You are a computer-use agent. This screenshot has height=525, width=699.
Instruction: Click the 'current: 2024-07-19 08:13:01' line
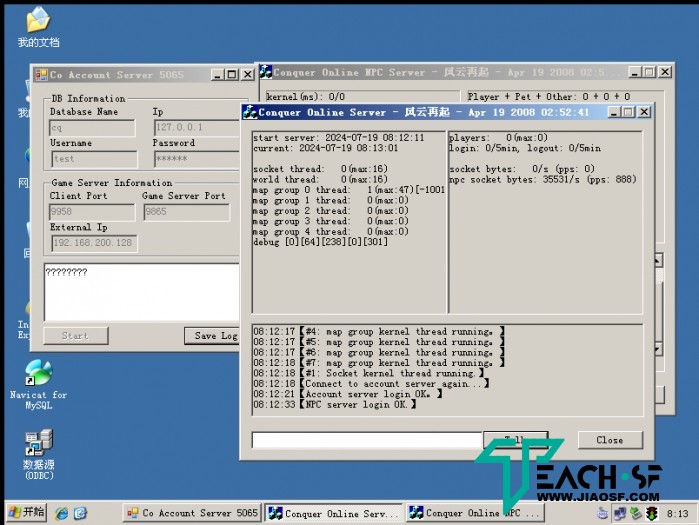click(x=326, y=148)
